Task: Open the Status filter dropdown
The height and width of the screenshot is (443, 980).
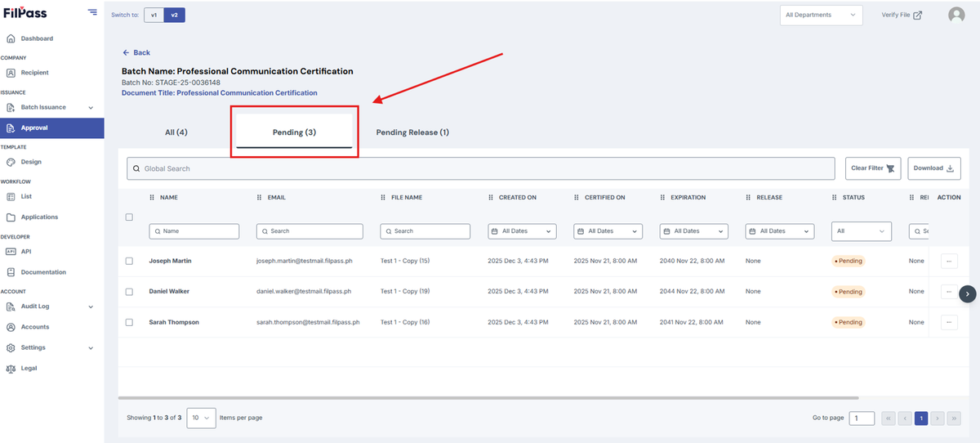Action: point(862,231)
